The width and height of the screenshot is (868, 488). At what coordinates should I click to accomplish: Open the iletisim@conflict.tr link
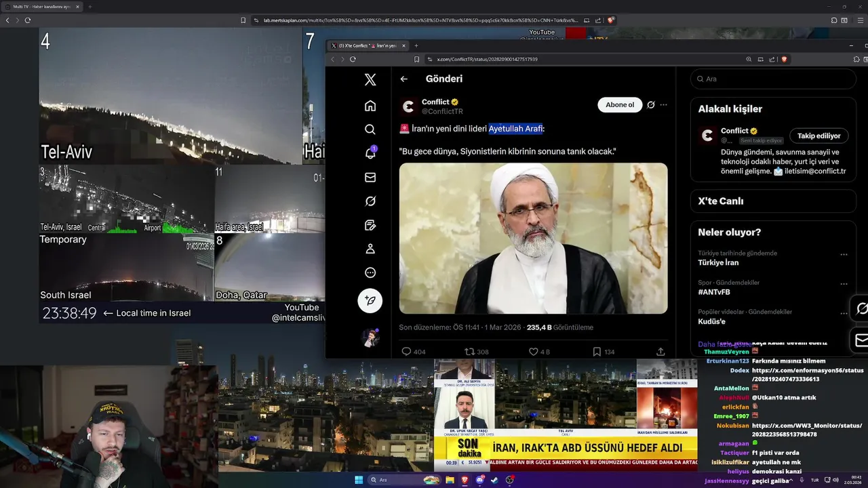pyautogui.click(x=815, y=171)
